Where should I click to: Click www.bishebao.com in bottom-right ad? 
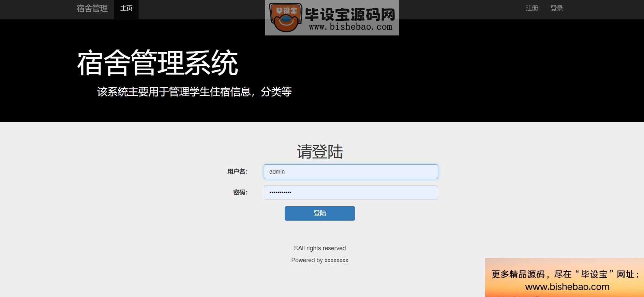pos(567,287)
